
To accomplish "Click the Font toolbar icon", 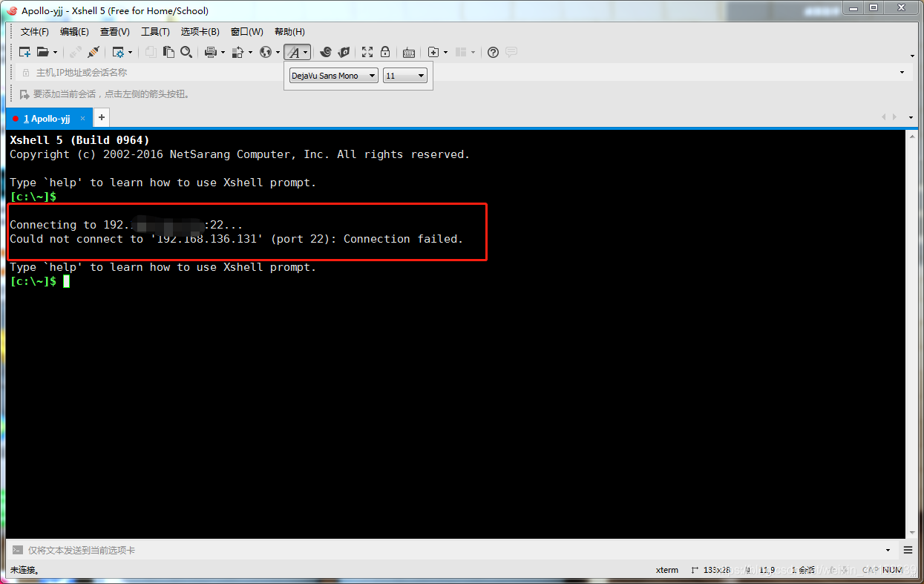I will pos(294,53).
